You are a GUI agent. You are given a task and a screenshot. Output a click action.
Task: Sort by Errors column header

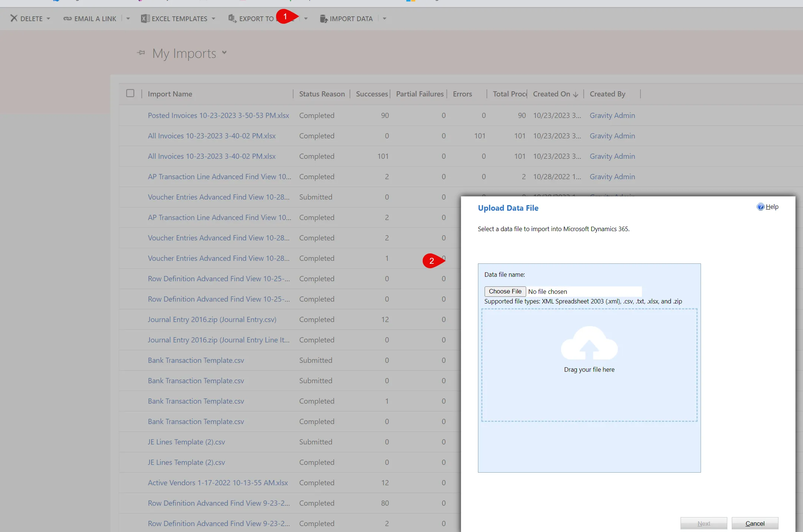click(x=462, y=94)
